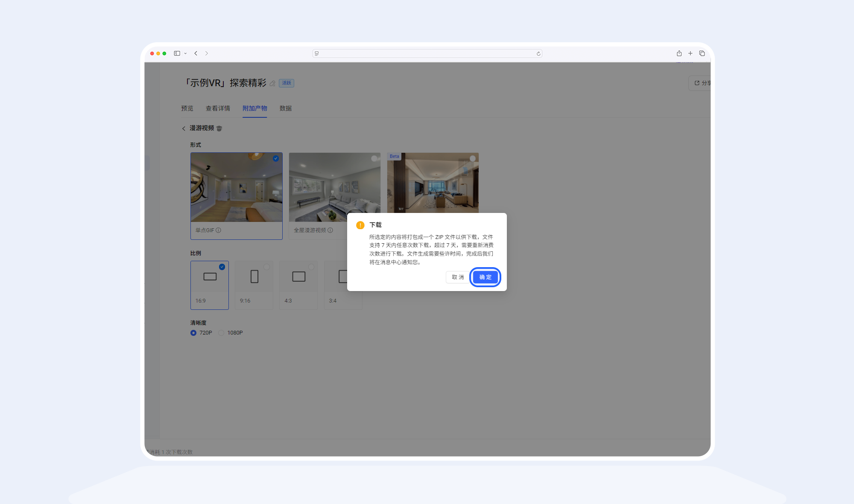Open the browser share icon
854x504 pixels.
679,53
